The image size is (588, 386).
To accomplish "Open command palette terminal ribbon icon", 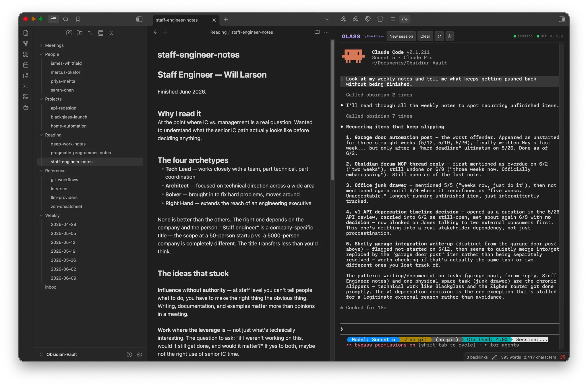I will [x=26, y=86].
